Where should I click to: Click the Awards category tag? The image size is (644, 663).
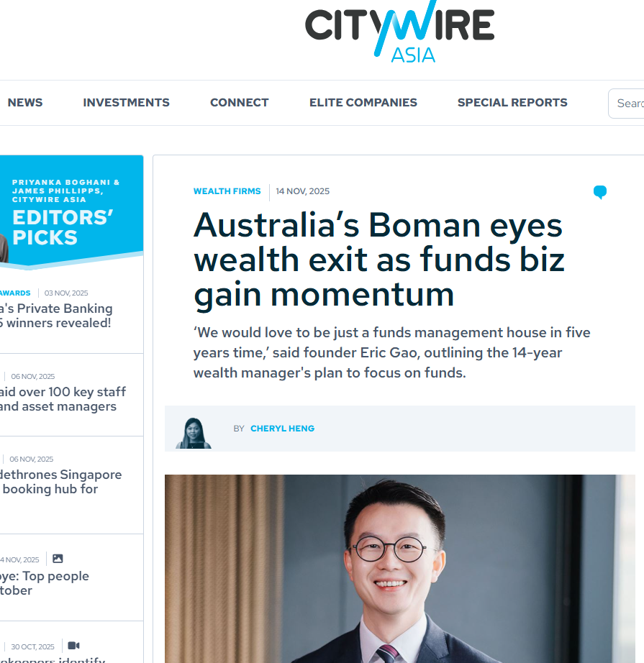(15, 293)
